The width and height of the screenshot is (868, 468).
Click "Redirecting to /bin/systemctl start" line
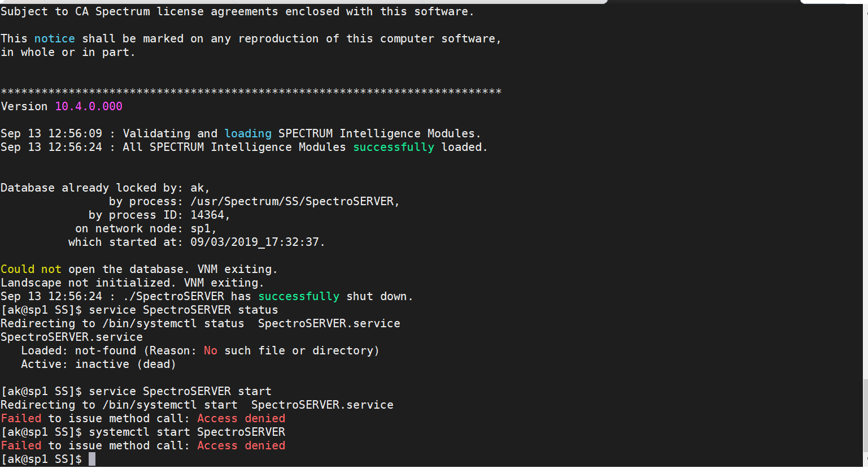coord(197,405)
